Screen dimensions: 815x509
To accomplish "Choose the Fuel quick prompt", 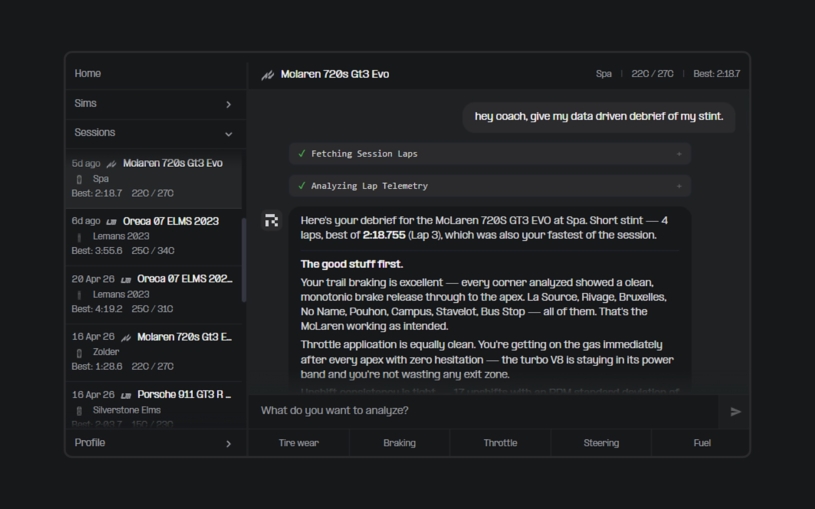I will pos(701,443).
